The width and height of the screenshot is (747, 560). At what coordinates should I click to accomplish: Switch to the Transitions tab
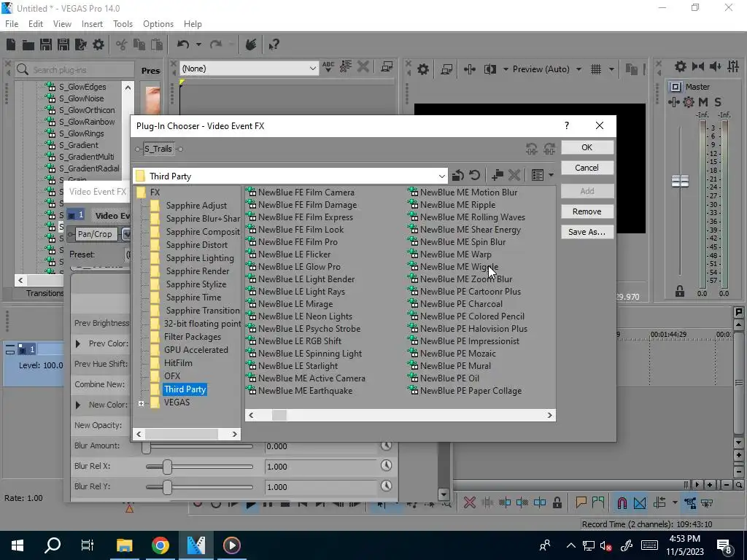pos(44,293)
